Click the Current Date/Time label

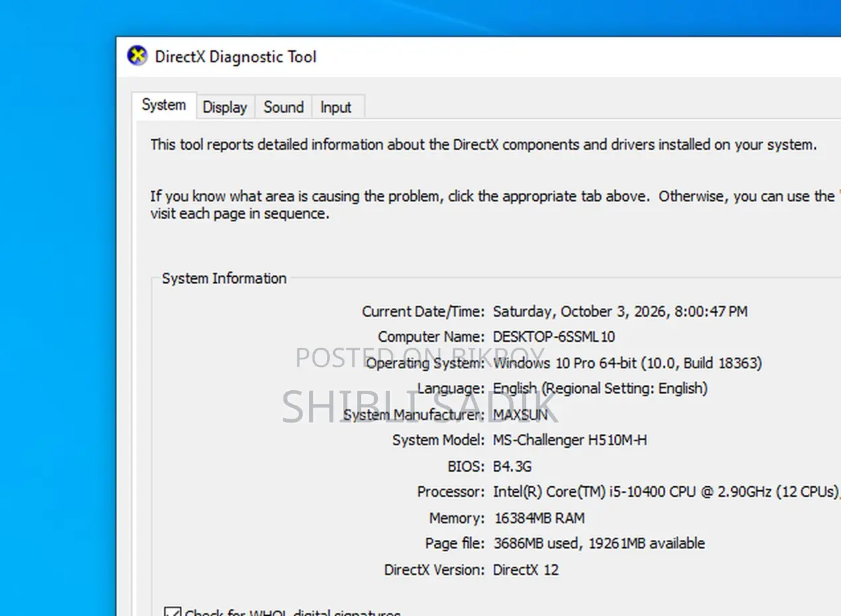tap(423, 311)
